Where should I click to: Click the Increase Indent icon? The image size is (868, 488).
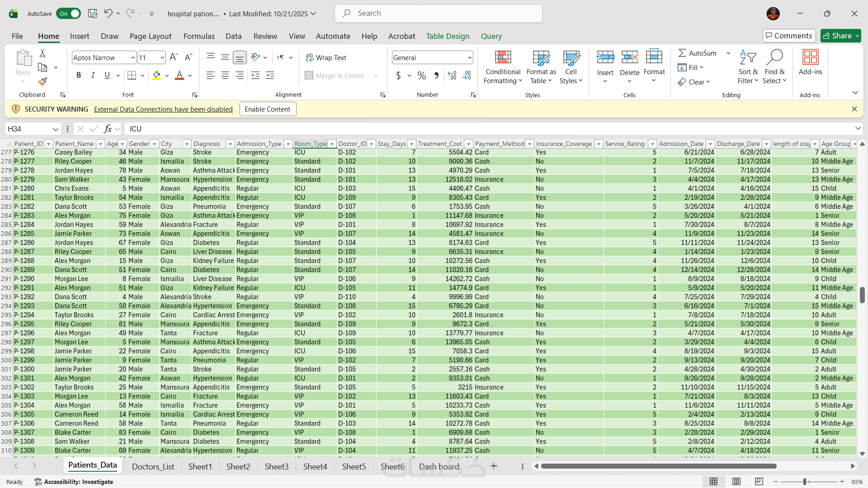(270, 75)
